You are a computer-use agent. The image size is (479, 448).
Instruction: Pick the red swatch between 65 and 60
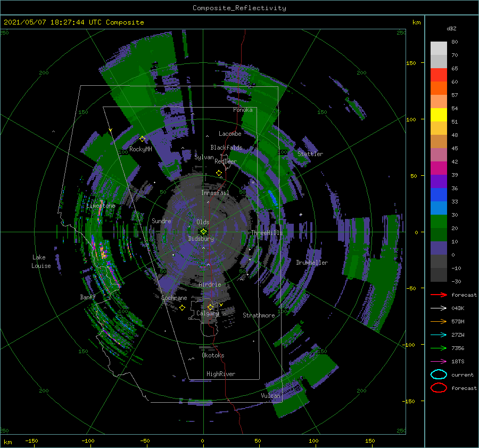pyautogui.click(x=439, y=75)
